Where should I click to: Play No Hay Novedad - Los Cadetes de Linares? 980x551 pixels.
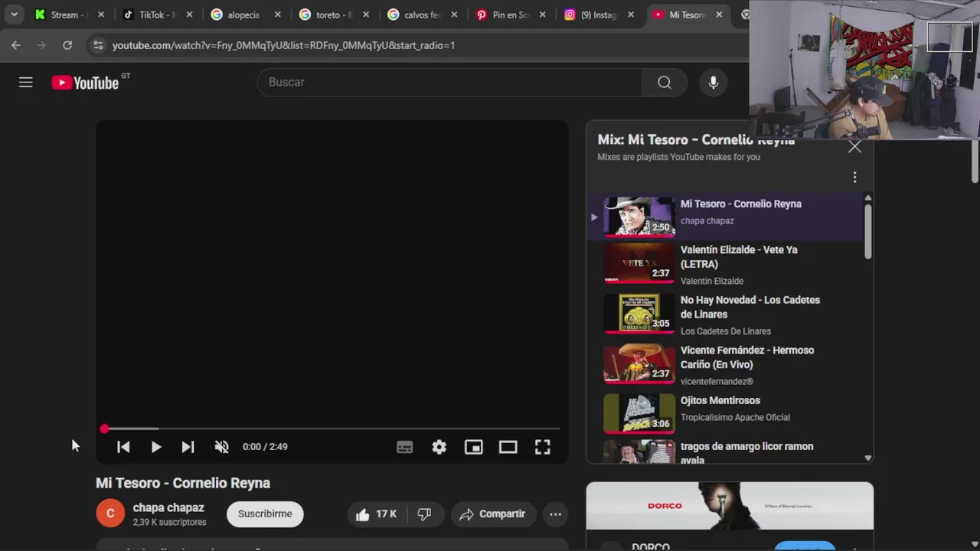(x=726, y=315)
